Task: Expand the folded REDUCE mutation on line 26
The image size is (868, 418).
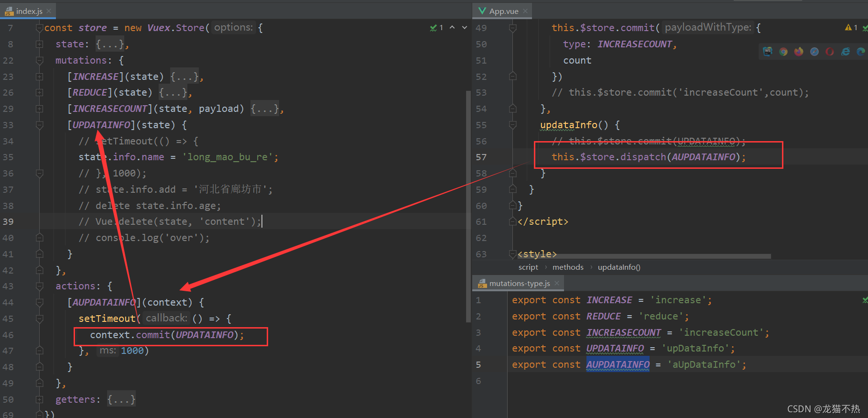Action: click(40, 92)
